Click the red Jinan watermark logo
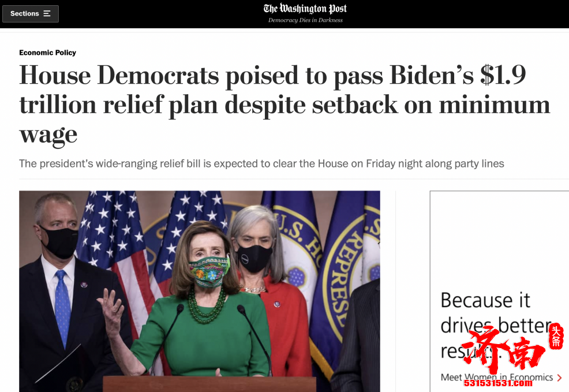569x392 pixels. [504, 349]
